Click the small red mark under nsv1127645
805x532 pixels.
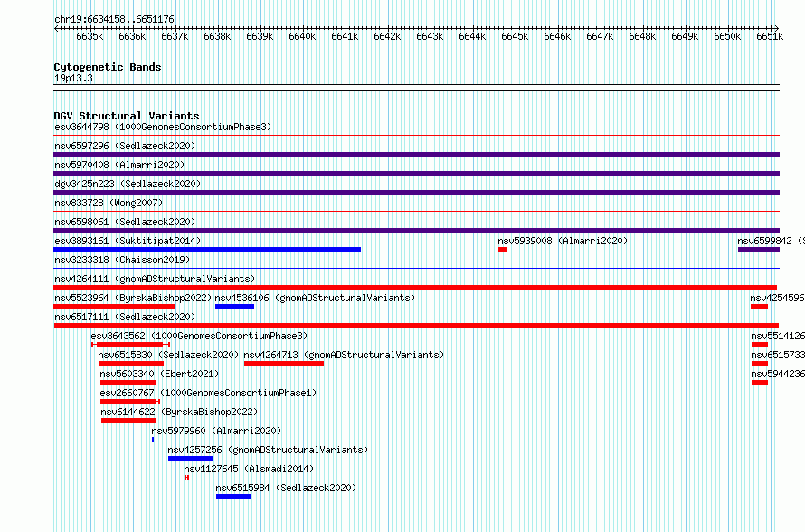click(x=187, y=478)
